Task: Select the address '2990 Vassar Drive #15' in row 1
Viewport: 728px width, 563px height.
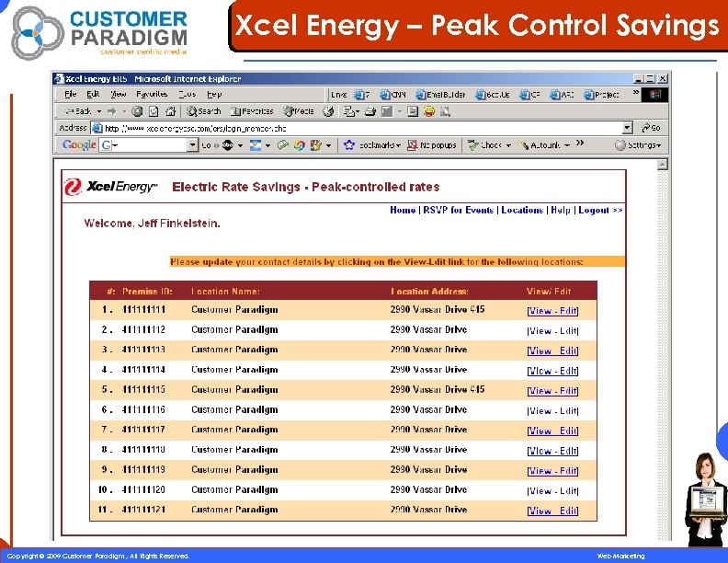Action: pyautogui.click(x=438, y=309)
